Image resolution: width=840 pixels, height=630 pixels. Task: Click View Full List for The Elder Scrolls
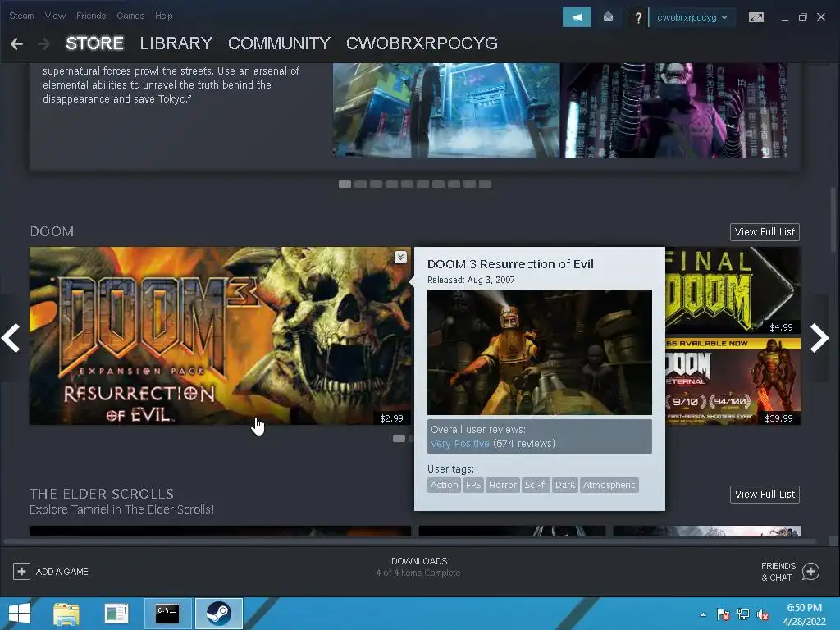[765, 495]
